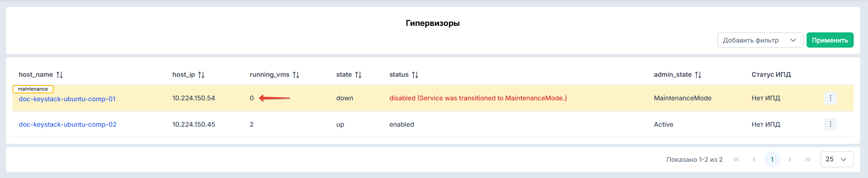Open rows-per-page dropdown showing 25
This screenshot has height=178, width=868.
click(837, 159)
